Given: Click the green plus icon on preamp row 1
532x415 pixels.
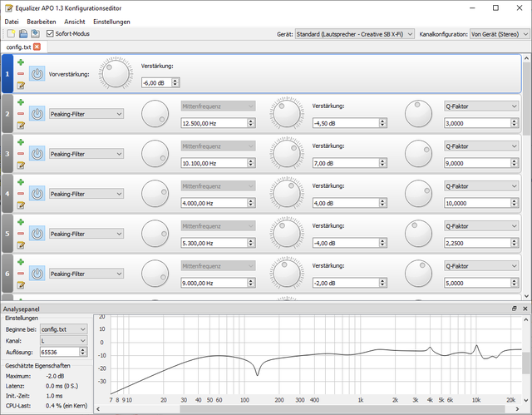Looking at the screenshot, I should tap(20, 62).
